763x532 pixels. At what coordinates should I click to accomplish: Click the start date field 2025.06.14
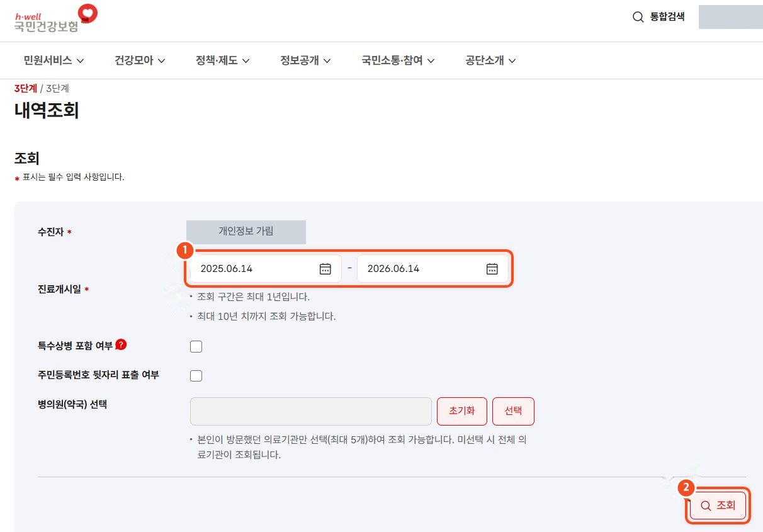[266, 269]
